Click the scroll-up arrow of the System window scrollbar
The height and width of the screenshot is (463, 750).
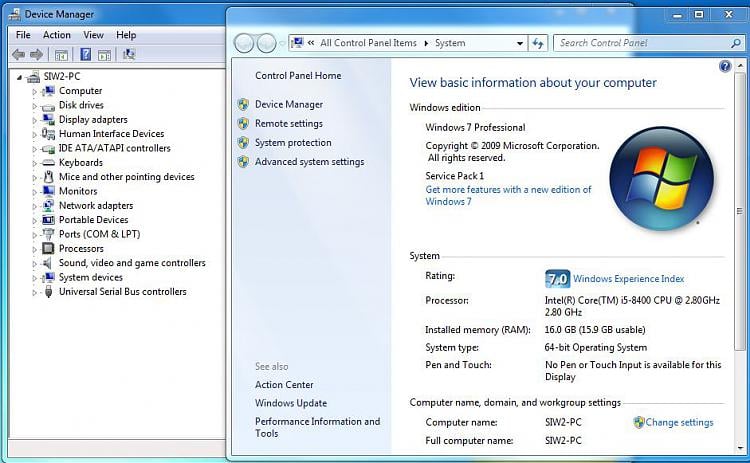point(740,65)
